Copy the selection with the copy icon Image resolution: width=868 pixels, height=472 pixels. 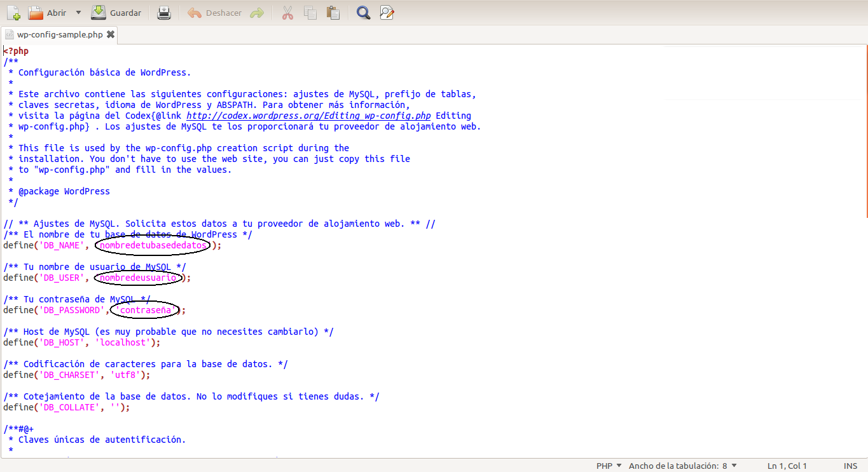tap(310, 13)
